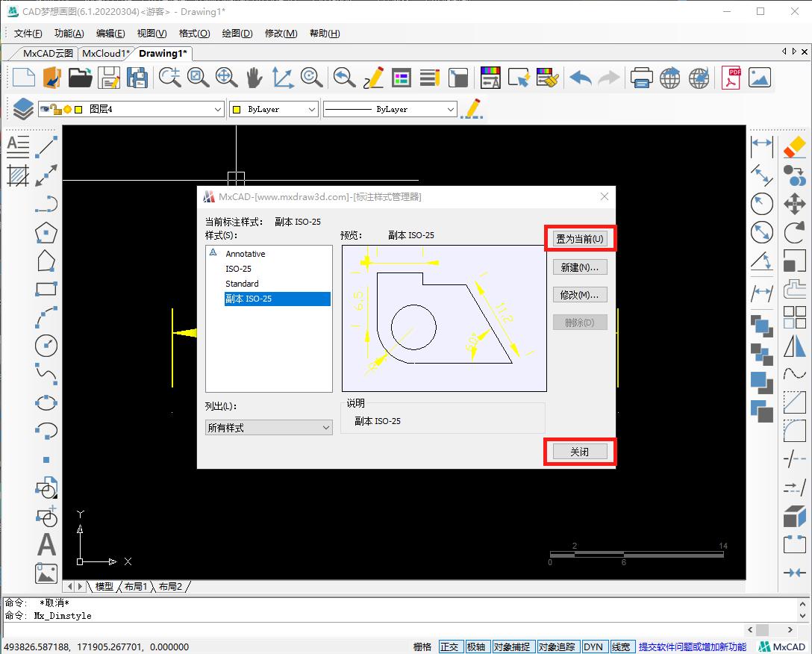Open the 绘图 menu
The image size is (812, 654).
point(237,33)
